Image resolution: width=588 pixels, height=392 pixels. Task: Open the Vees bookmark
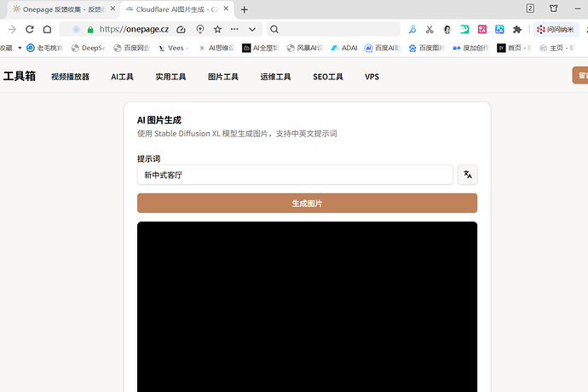tap(173, 48)
